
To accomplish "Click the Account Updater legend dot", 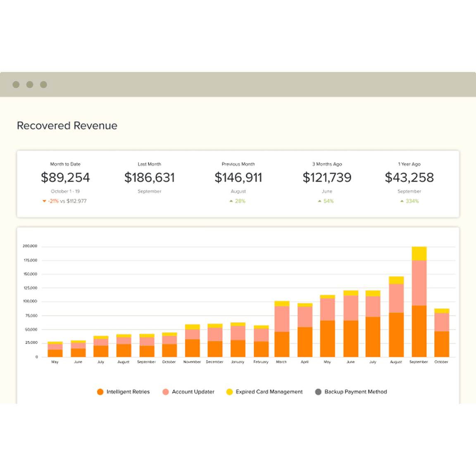I will 165,392.
